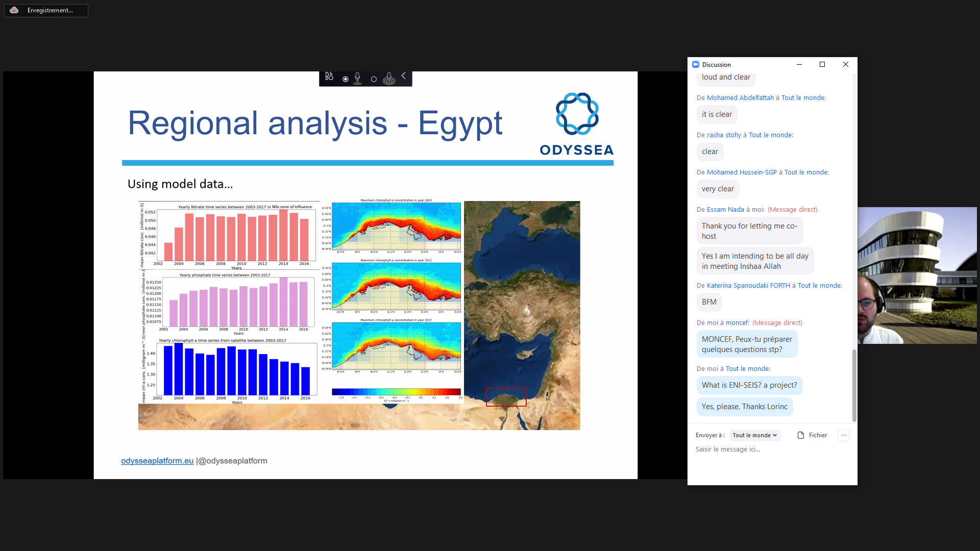Viewport: 980px width, 551px height.
Task: Click Katerina Spanoudaki FORTH sender name
Action: point(748,286)
